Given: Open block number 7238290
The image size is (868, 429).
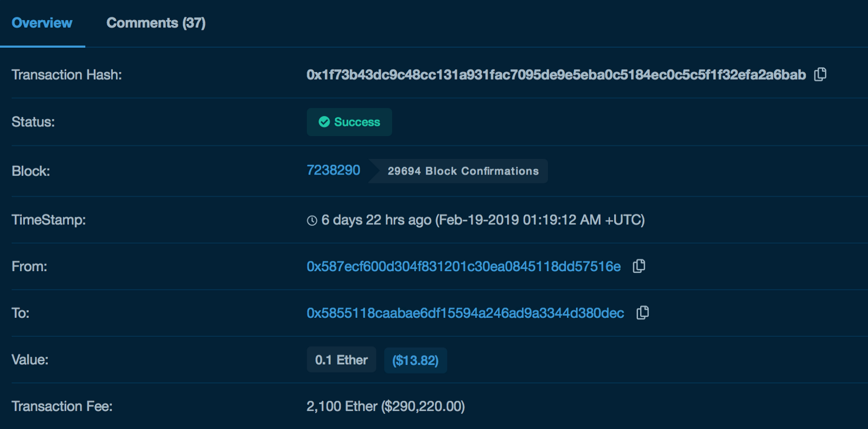Looking at the screenshot, I should coord(333,170).
